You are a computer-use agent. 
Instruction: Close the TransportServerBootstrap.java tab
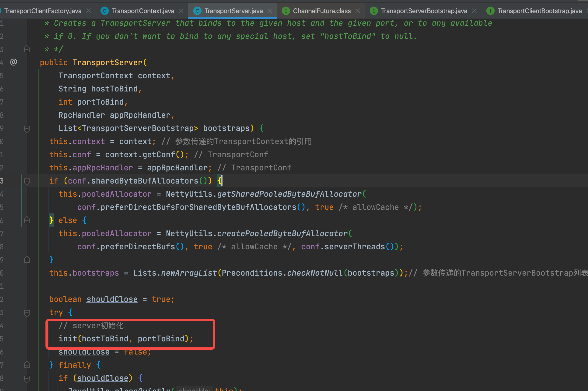[474, 11]
